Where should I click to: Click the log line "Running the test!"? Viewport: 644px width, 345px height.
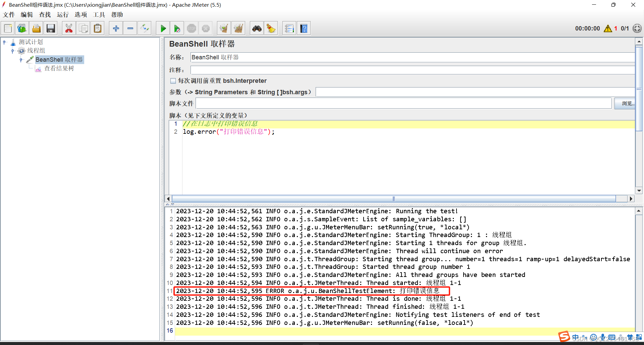click(317, 211)
